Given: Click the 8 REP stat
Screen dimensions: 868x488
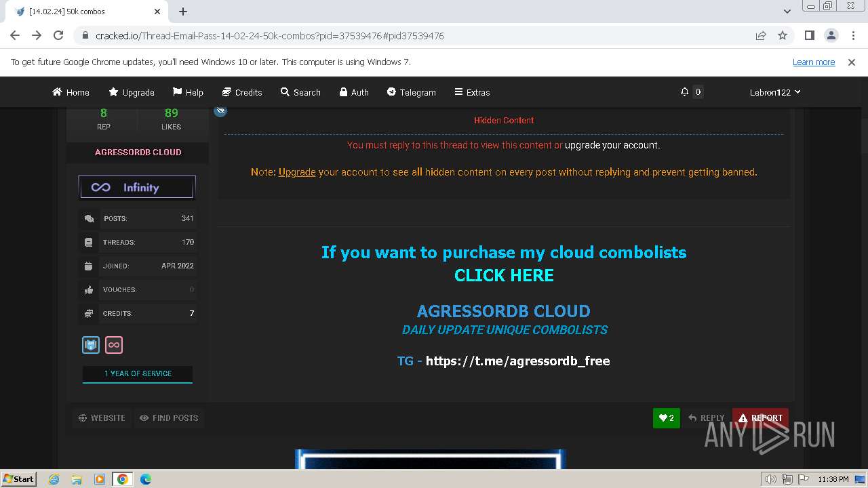Looking at the screenshot, I should click(104, 119).
